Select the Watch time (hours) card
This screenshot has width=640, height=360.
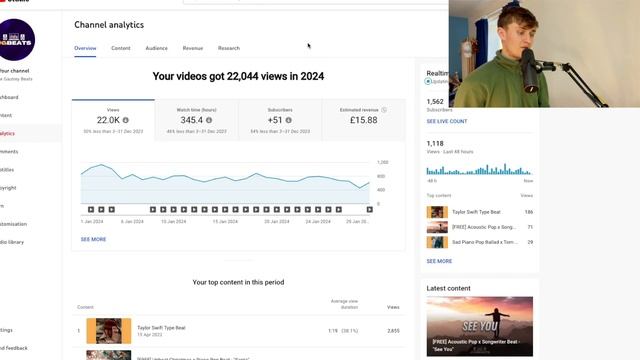click(x=197, y=120)
